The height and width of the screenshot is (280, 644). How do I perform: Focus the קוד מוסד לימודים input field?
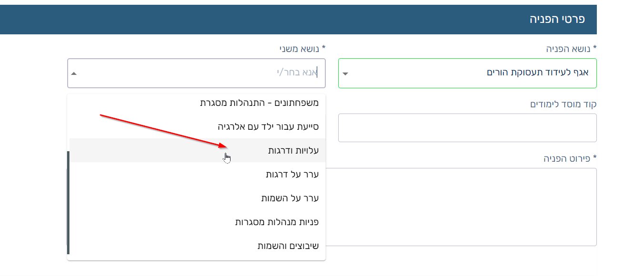click(467, 128)
